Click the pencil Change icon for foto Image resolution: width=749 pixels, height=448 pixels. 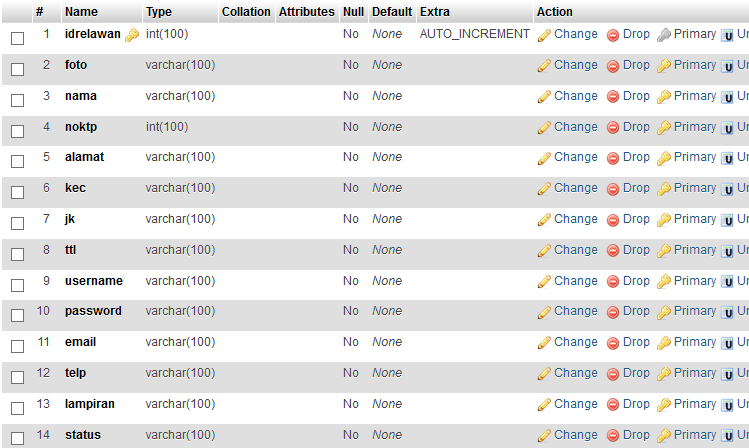(x=544, y=66)
